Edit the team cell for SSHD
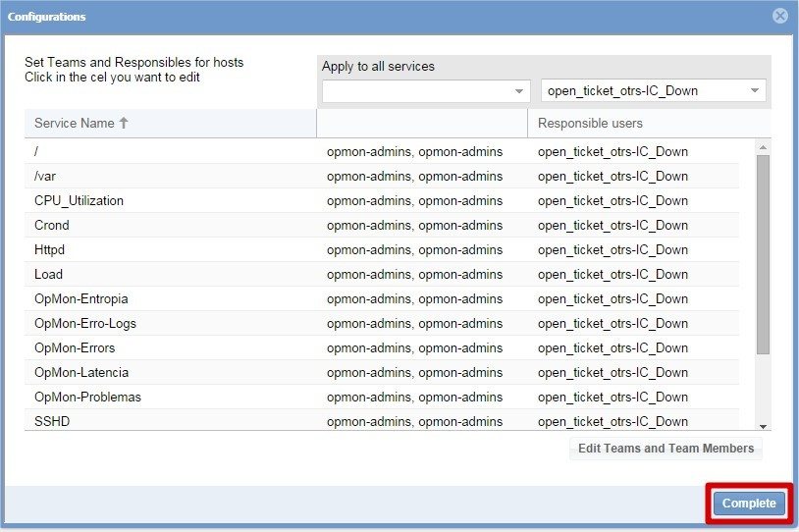 tap(414, 422)
